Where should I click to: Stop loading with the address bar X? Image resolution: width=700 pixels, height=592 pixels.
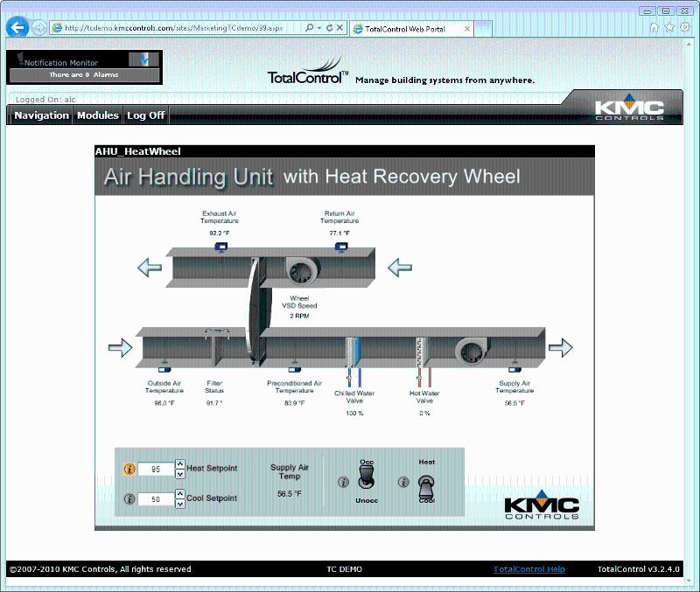click(339, 28)
